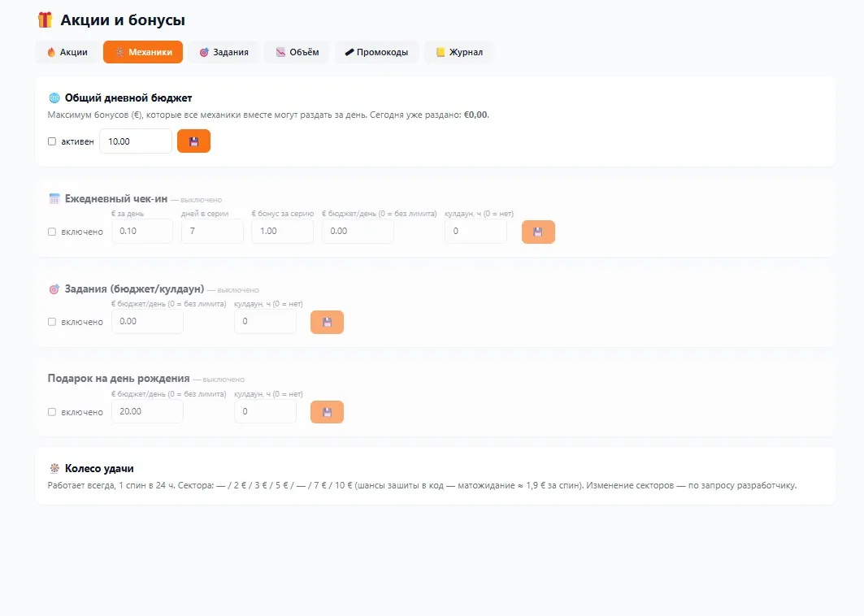Enable the активен checkbox for daily budget
Viewport: 864px width, 616px height.
[x=52, y=141]
